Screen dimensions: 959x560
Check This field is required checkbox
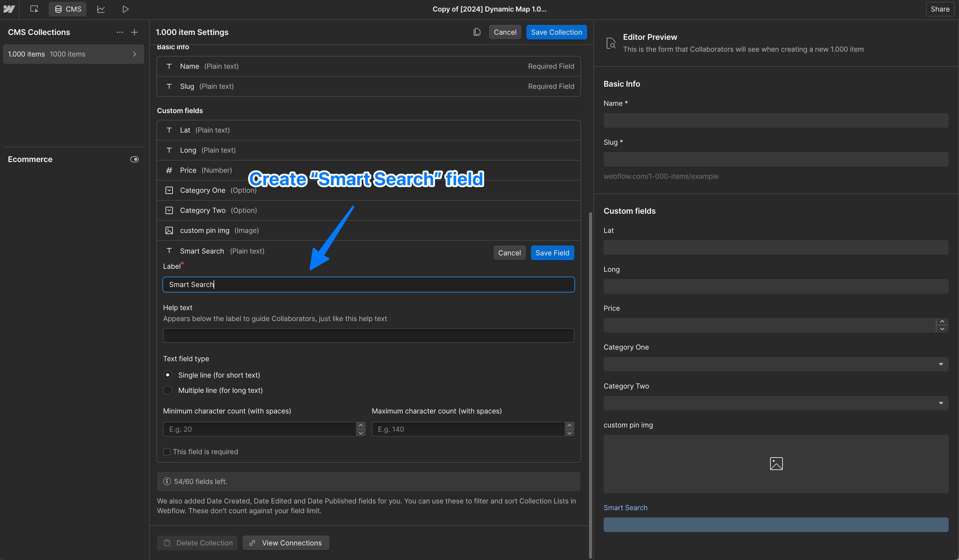(x=167, y=452)
